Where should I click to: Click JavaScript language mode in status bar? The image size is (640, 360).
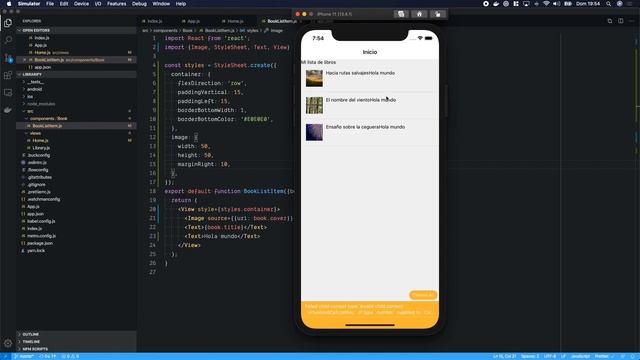(x=580, y=356)
